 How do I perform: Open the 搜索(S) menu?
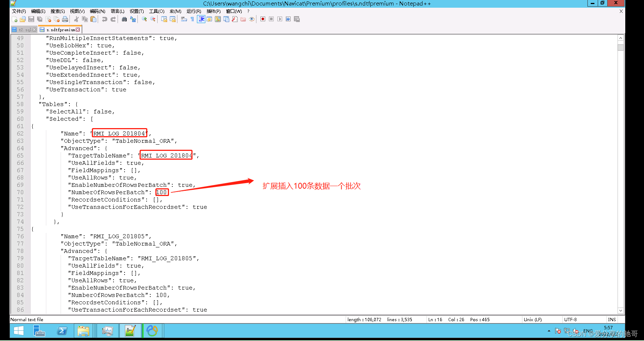[x=58, y=11]
